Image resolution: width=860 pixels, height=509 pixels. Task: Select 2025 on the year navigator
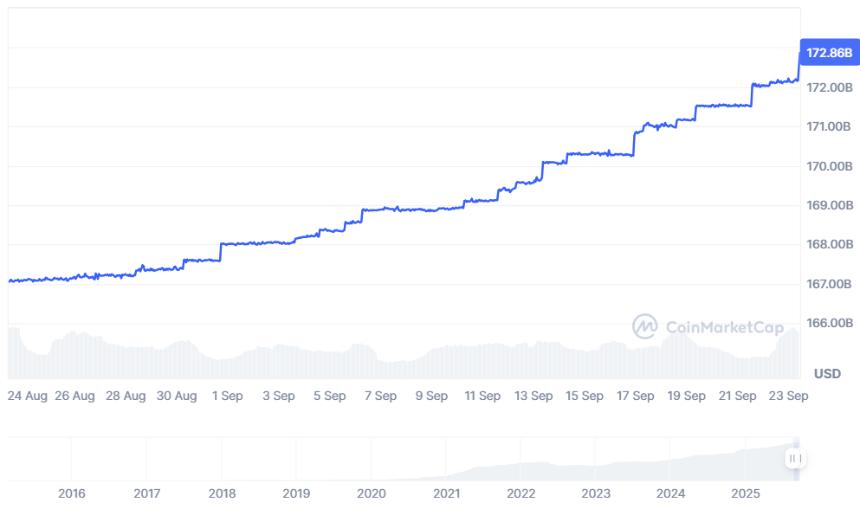click(745, 493)
